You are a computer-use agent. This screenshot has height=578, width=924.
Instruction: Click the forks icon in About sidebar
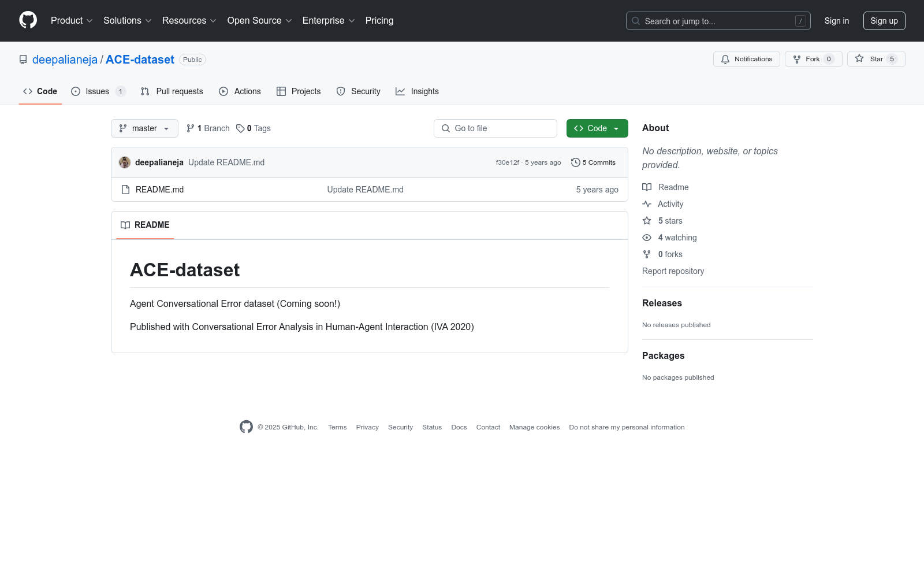pyautogui.click(x=647, y=254)
